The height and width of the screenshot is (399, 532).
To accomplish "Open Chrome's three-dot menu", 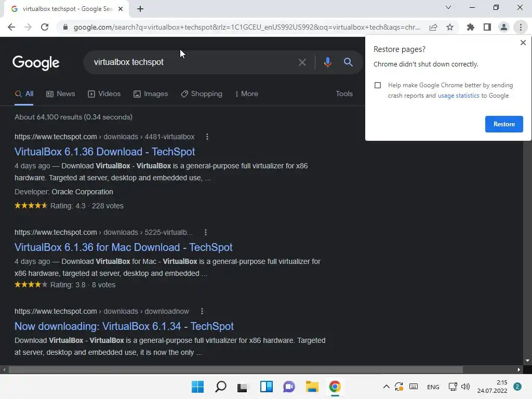I will (521, 27).
